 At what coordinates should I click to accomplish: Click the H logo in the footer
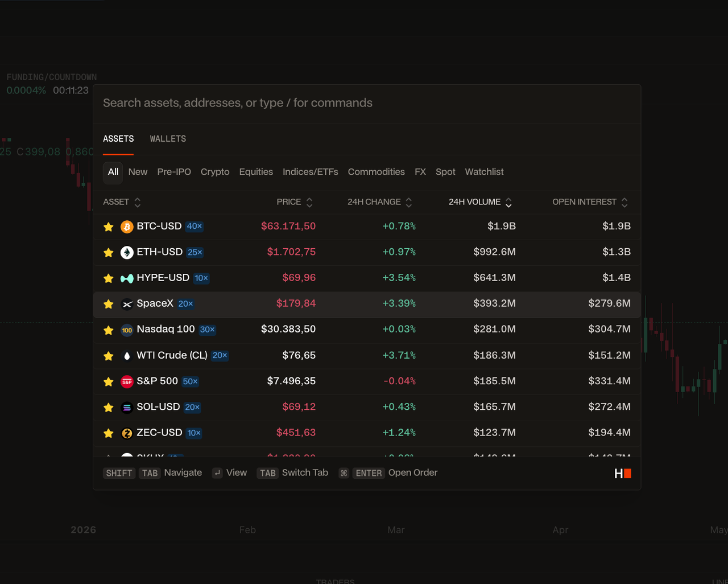pos(623,474)
